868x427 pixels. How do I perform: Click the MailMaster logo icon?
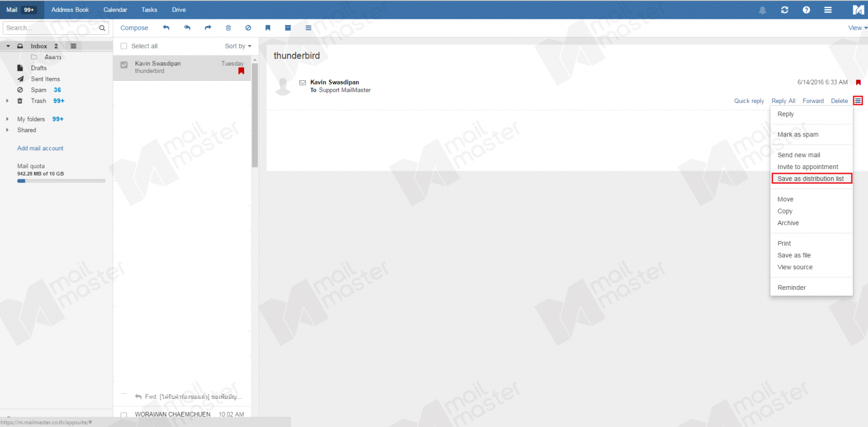click(x=858, y=10)
